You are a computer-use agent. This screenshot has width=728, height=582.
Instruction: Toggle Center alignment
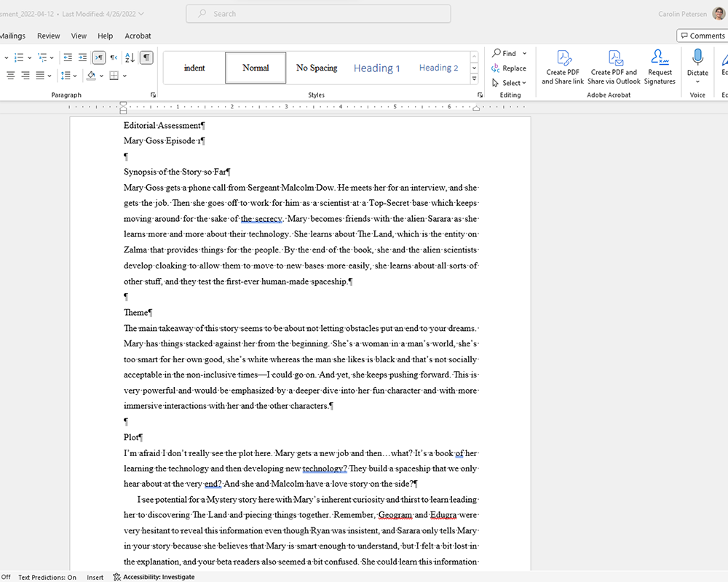(11, 75)
